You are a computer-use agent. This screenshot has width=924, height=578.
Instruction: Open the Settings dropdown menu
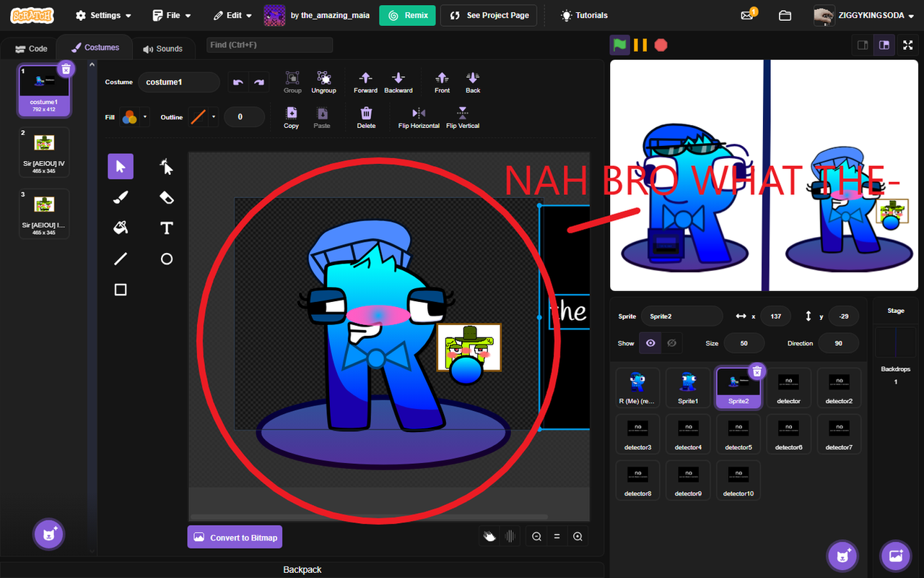(104, 15)
